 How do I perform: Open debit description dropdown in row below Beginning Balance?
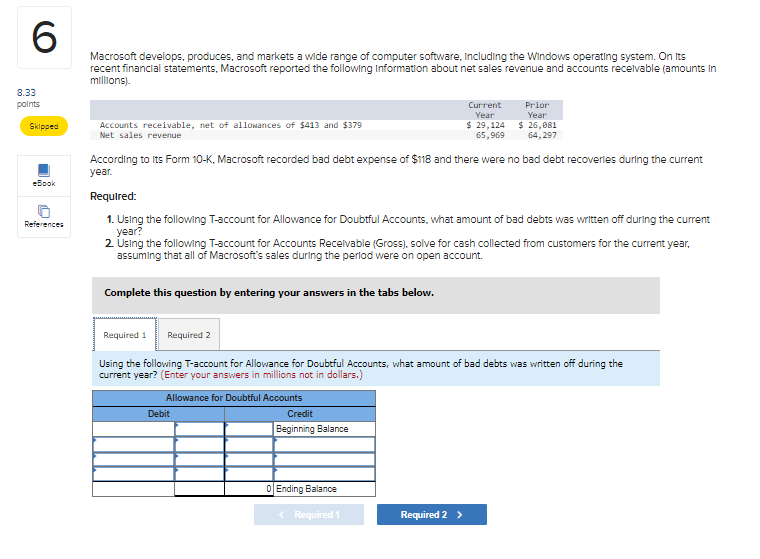coord(133,444)
